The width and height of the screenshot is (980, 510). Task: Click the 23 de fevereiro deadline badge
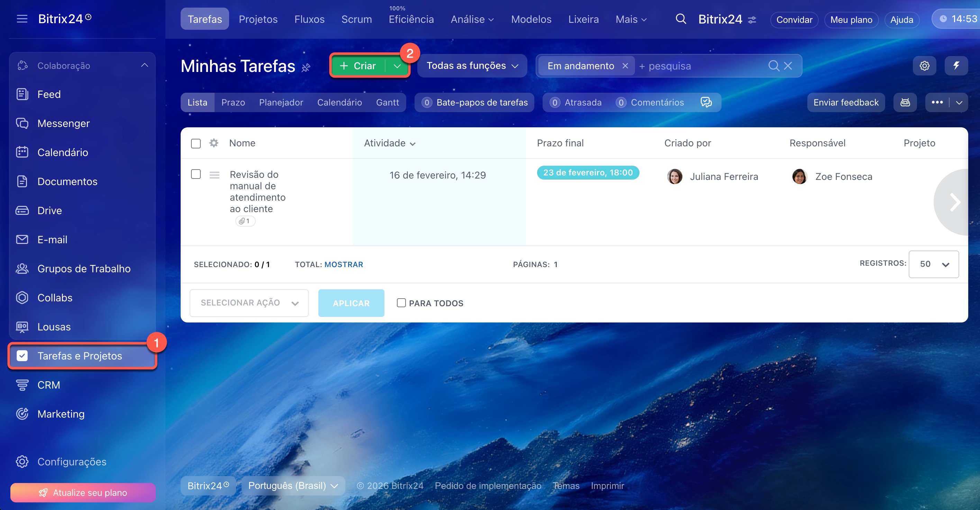click(588, 173)
